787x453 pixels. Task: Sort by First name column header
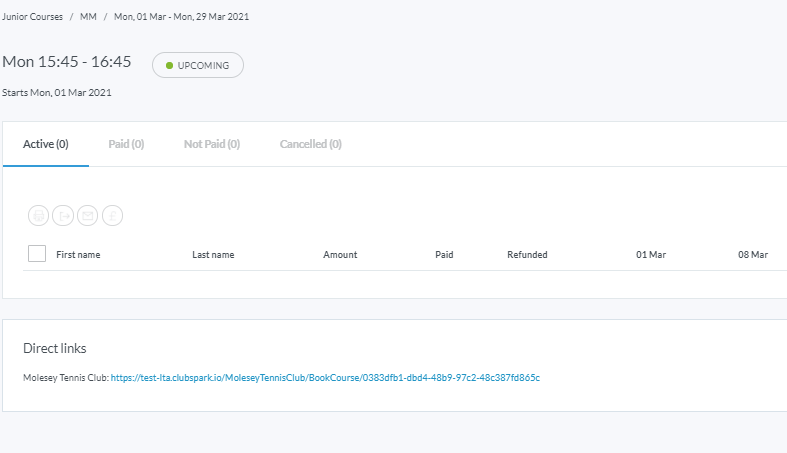pyautogui.click(x=78, y=255)
